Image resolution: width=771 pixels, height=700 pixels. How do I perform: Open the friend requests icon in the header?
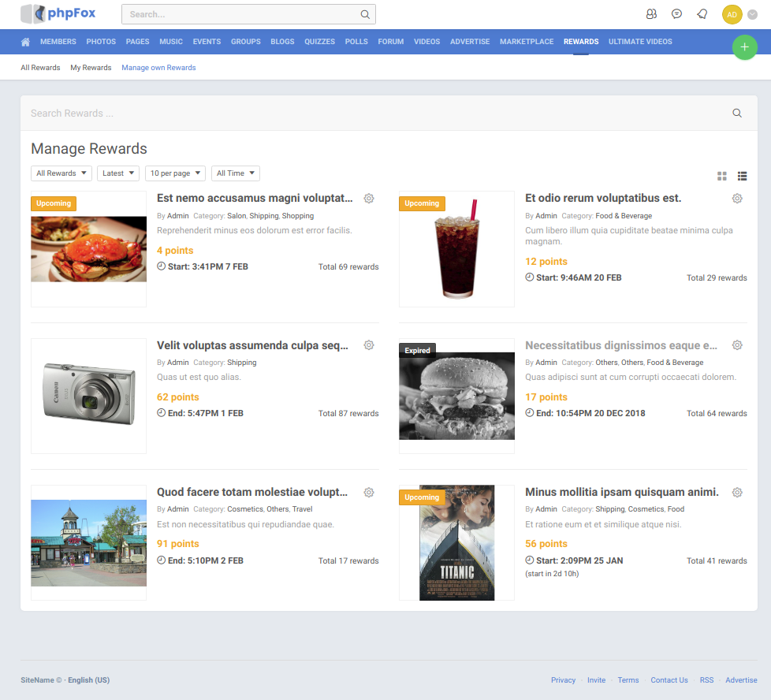pyautogui.click(x=651, y=13)
